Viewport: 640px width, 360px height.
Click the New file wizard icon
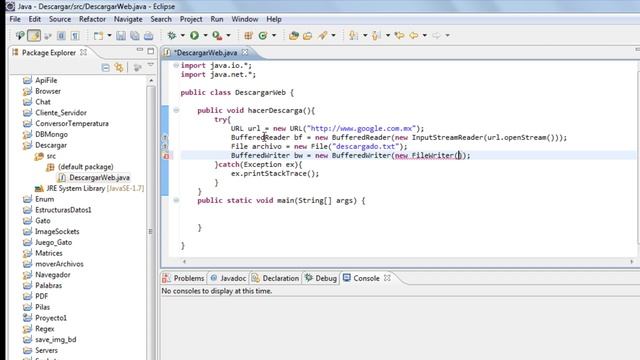click(98, 36)
